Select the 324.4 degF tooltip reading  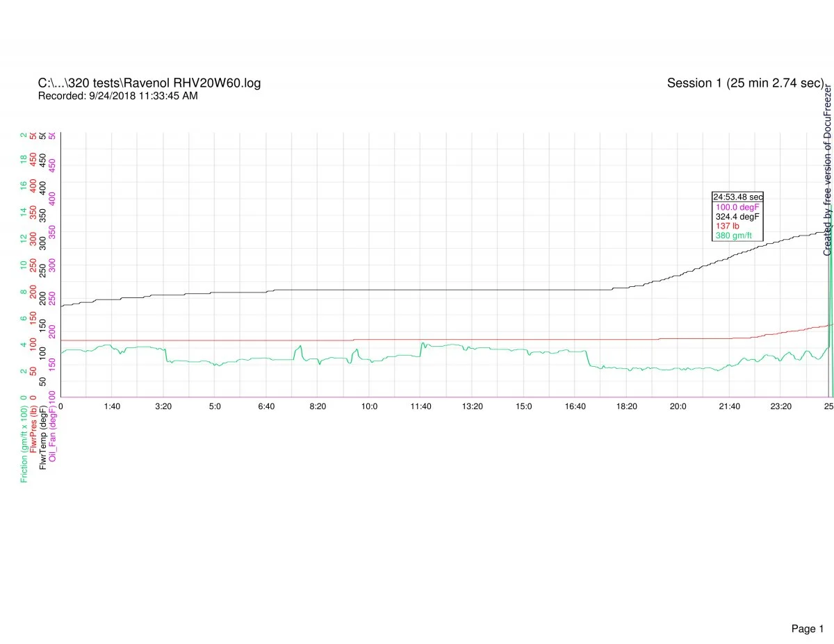[737, 217]
